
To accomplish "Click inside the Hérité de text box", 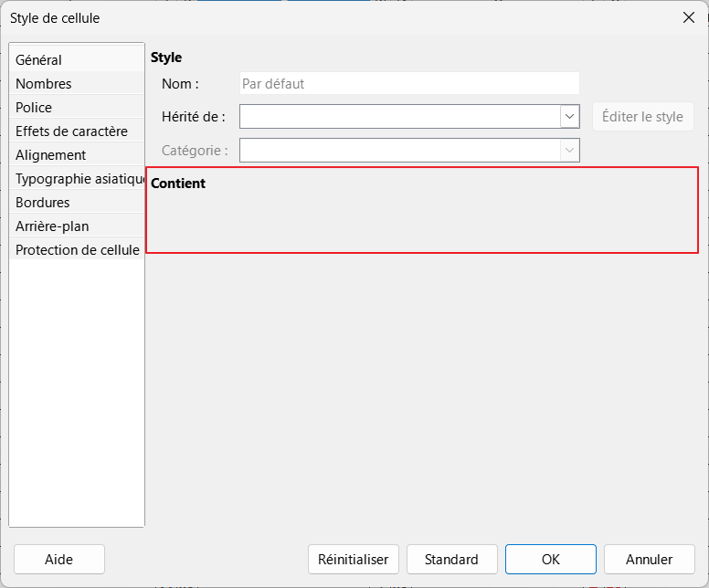I will (x=399, y=117).
